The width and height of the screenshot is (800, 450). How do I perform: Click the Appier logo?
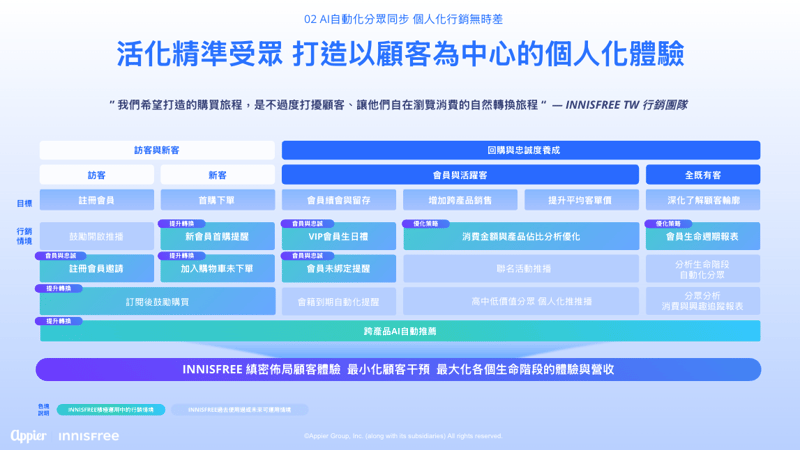29,436
